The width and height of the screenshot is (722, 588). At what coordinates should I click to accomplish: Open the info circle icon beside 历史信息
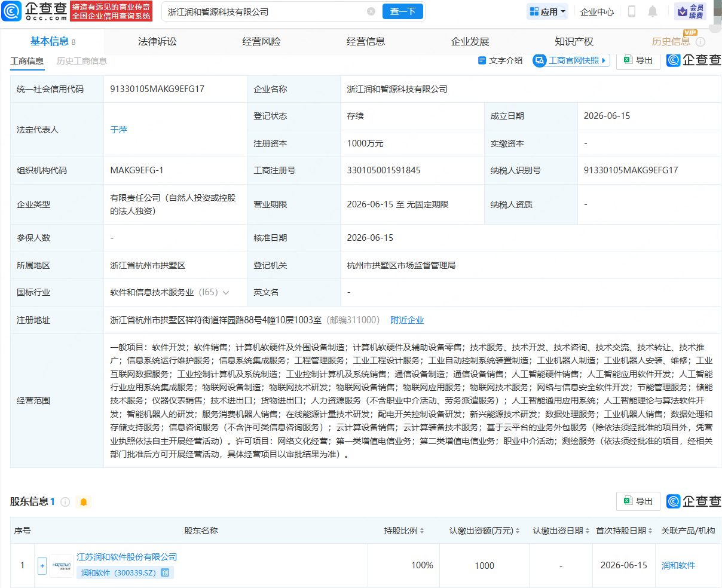700,42
